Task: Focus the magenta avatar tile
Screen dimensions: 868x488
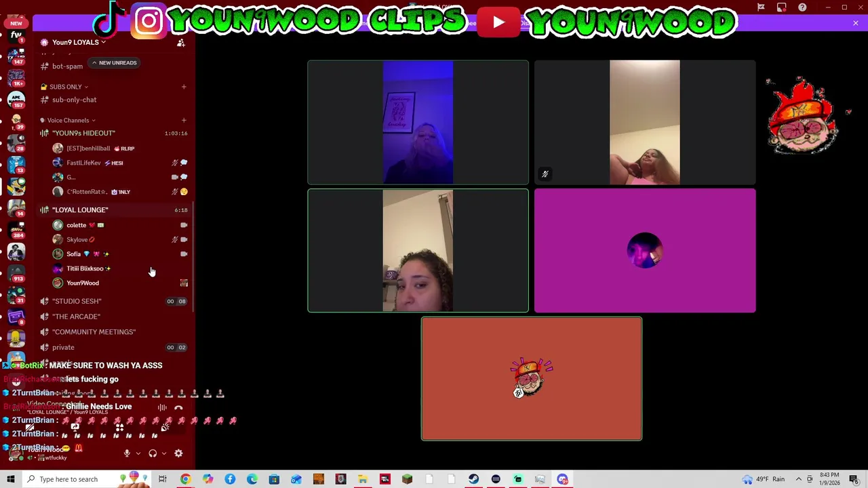Action: pyautogui.click(x=645, y=251)
